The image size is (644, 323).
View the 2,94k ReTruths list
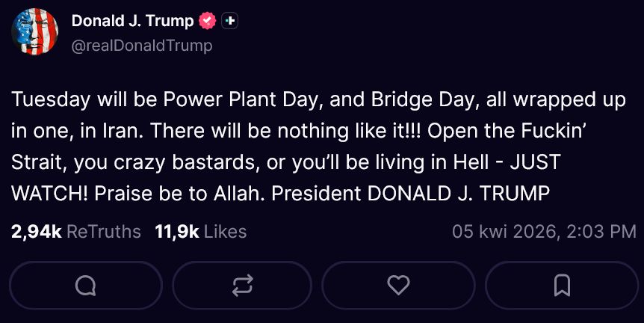tap(76, 232)
